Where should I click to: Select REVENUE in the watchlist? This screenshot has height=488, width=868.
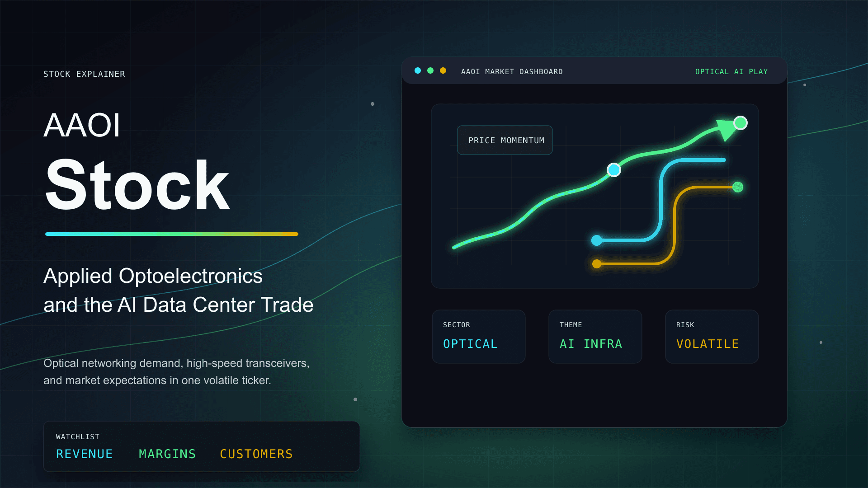(x=85, y=454)
